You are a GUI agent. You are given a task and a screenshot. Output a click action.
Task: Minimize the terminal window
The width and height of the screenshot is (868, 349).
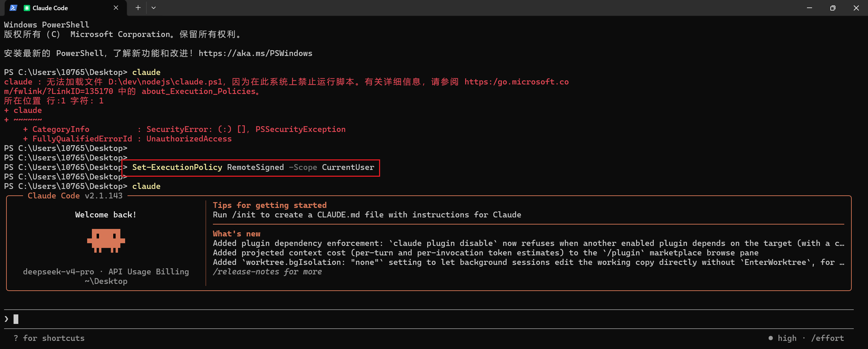point(809,8)
